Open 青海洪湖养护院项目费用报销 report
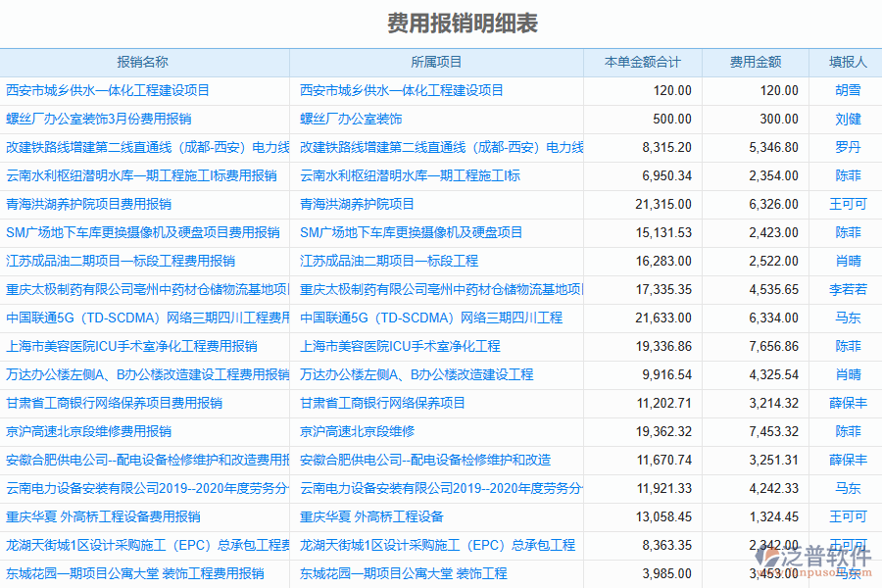 point(89,205)
